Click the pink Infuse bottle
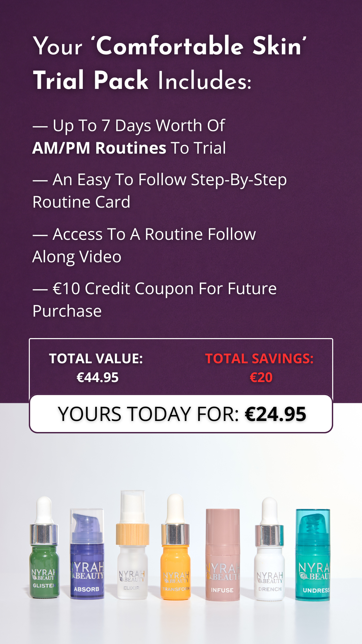Image resolution: width=362 pixels, height=644 pixels. tap(223, 557)
